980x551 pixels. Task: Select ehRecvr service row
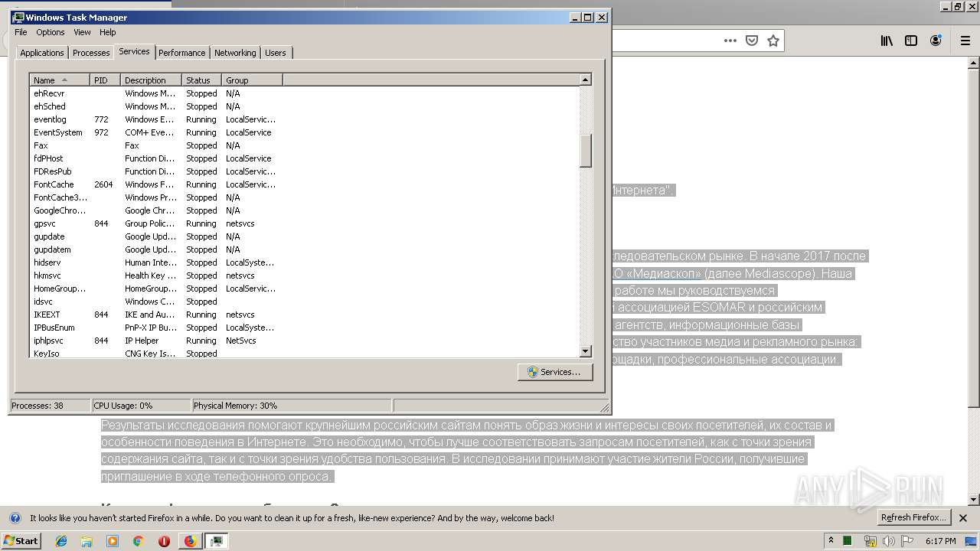coord(305,93)
